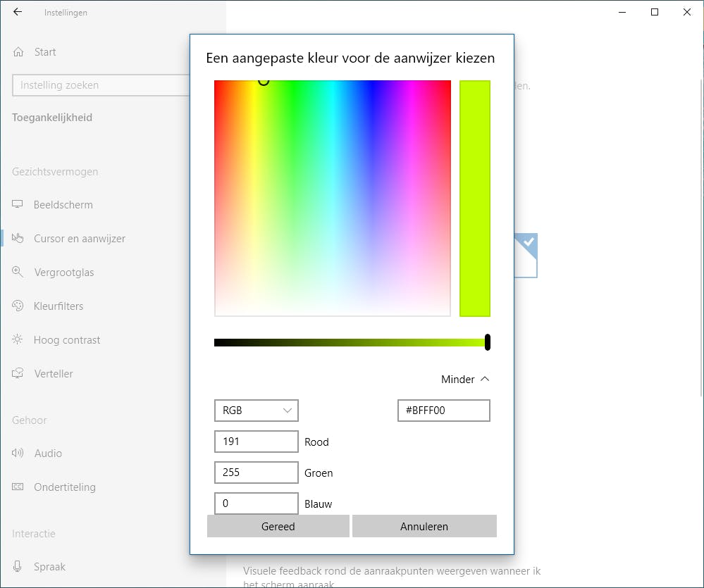This screenshot has height=588, width=704.
Task: Click the brightness slider thumb handle
Action: tap(487, 342)
